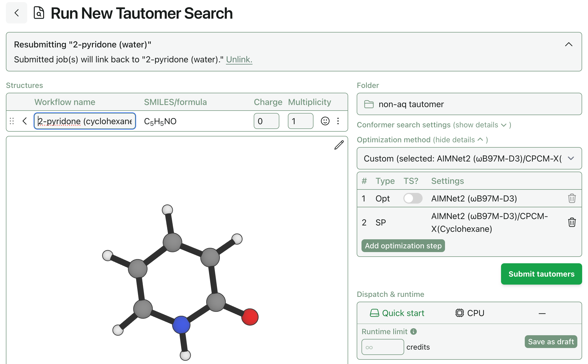The image size is (588, 364).
Task: Click the smiley face icon in structure row
Action: (325, 121)
